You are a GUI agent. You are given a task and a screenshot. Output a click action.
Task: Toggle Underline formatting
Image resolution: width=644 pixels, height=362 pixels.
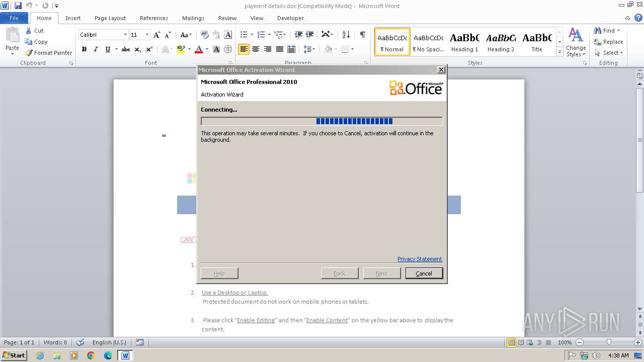pyautogui.click(x=108, y=49)
